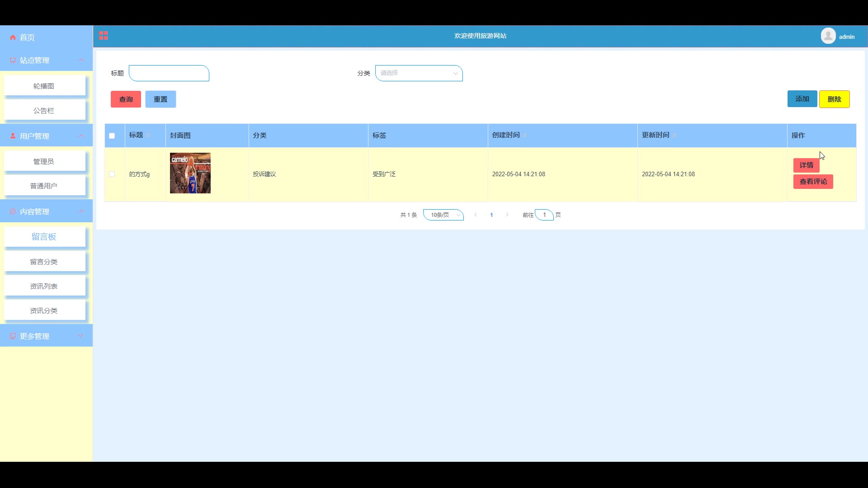Screen dimensions: 868x488
Task: Click the admin avatar icon
Action: pos(828,36)
